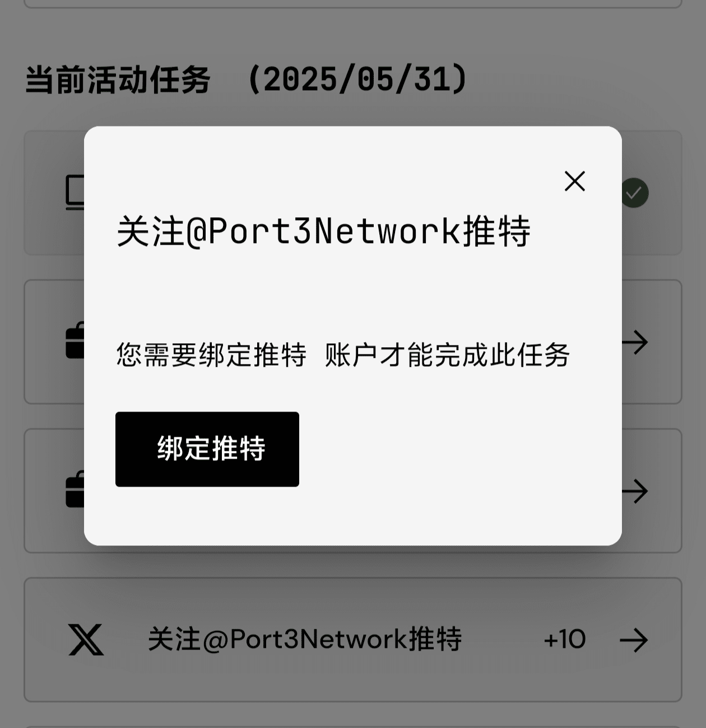Click the 绑定推特 button
Viewport: 706px width, 728px height.
click(207, 449)
